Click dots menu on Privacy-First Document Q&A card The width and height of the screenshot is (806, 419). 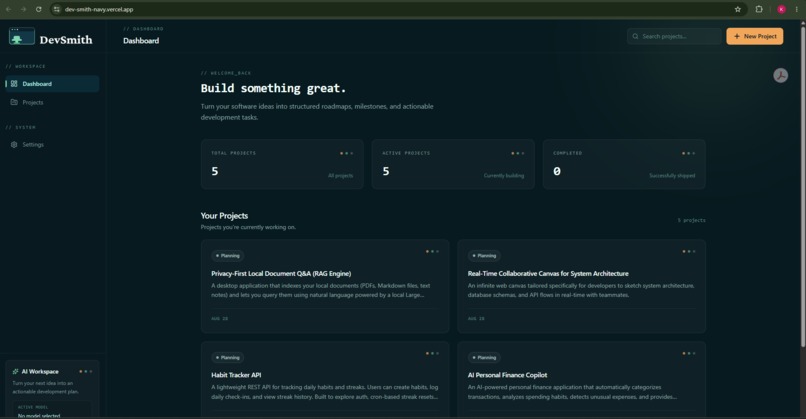tap(432, 251)
